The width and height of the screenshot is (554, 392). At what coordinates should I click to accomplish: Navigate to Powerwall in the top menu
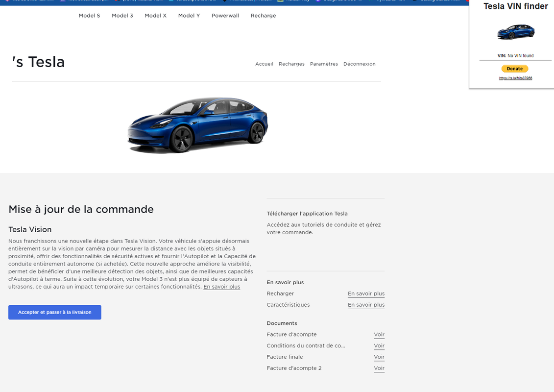(x=225, y=16)
